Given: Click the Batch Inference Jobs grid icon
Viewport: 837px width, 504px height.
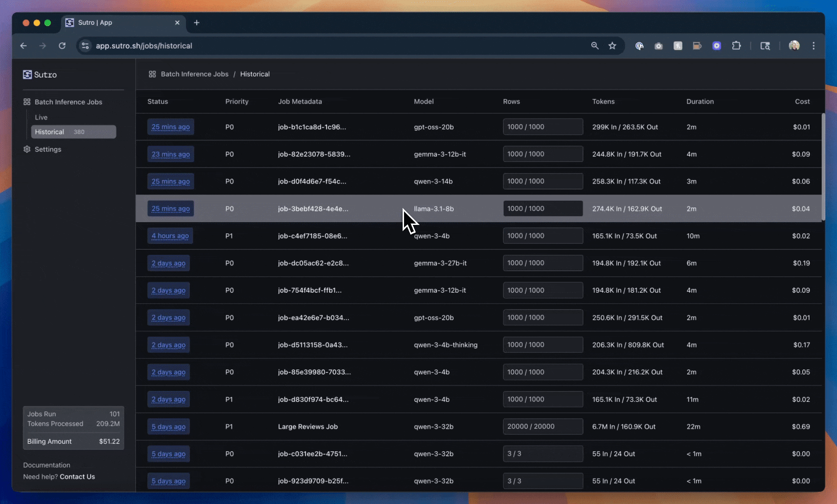Looking at the screenshot, I should pyautogui.click(x=27, y=102).
